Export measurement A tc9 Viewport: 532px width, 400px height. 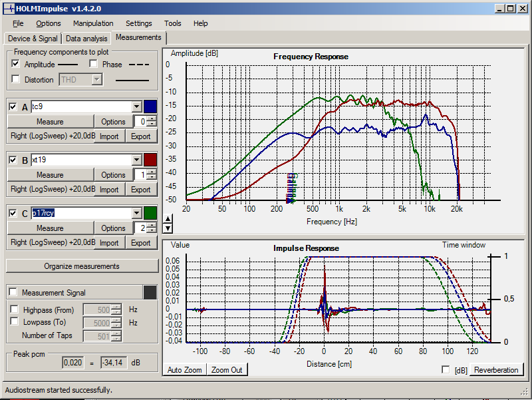141,136
